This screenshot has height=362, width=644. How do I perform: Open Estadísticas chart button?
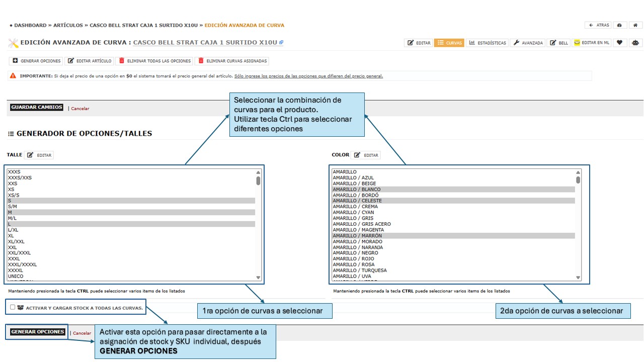[487, 43]
